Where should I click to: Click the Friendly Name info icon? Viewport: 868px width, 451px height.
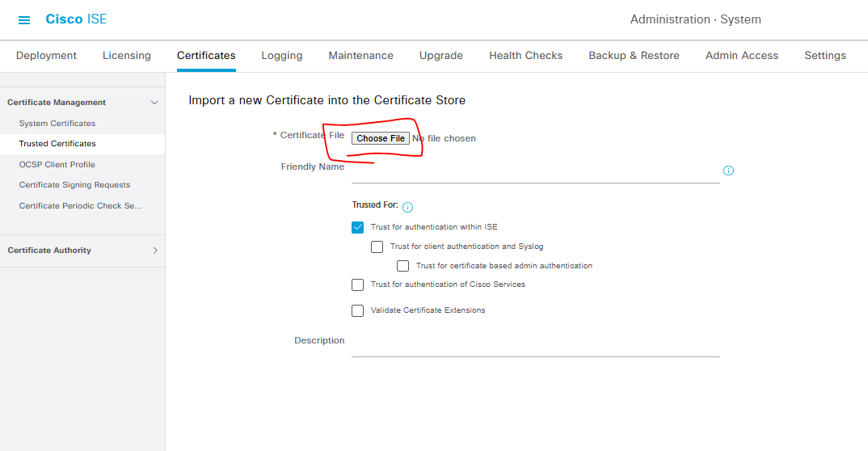[728, 171]
